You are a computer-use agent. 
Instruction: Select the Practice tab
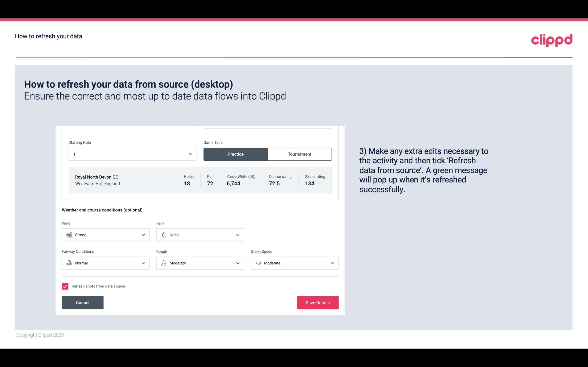point(235,154)
